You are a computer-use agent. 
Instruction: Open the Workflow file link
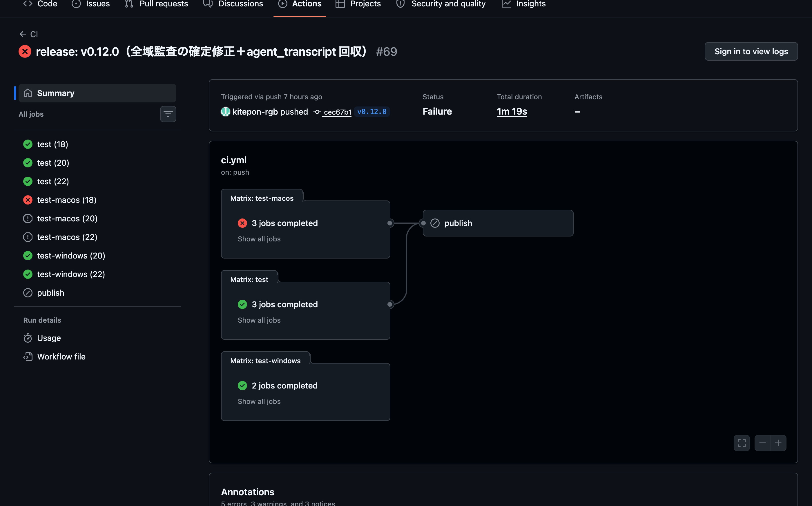pos(97,357)
